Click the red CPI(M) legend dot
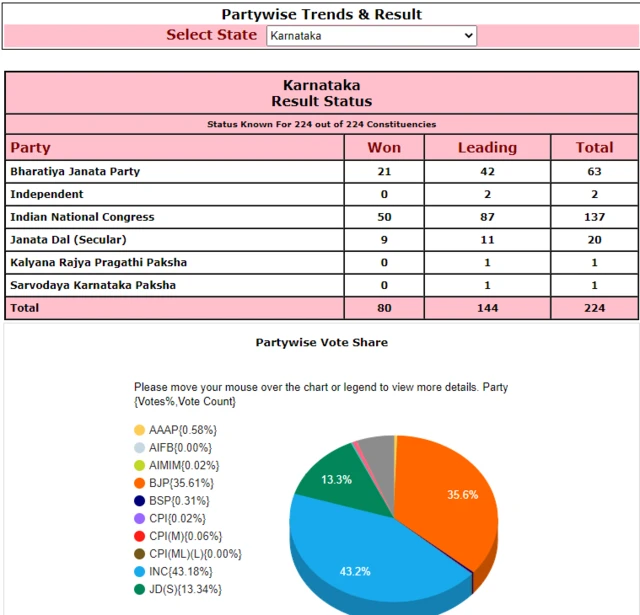 tap(139, 536)
